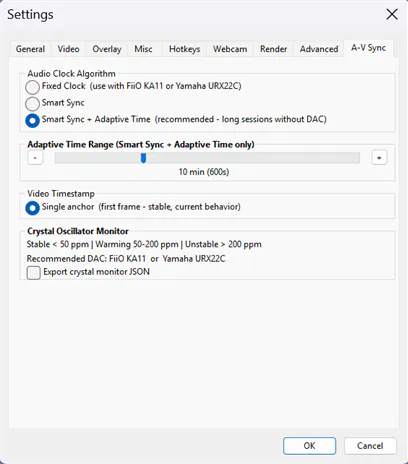Select the Misc tab

(x=143, y=49)
